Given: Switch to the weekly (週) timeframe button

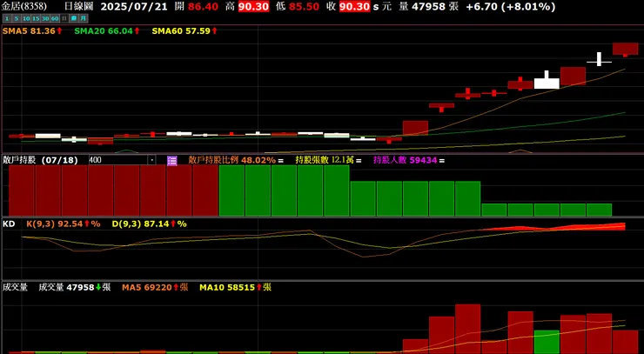Looking at the screenshot, I should 74,18.
